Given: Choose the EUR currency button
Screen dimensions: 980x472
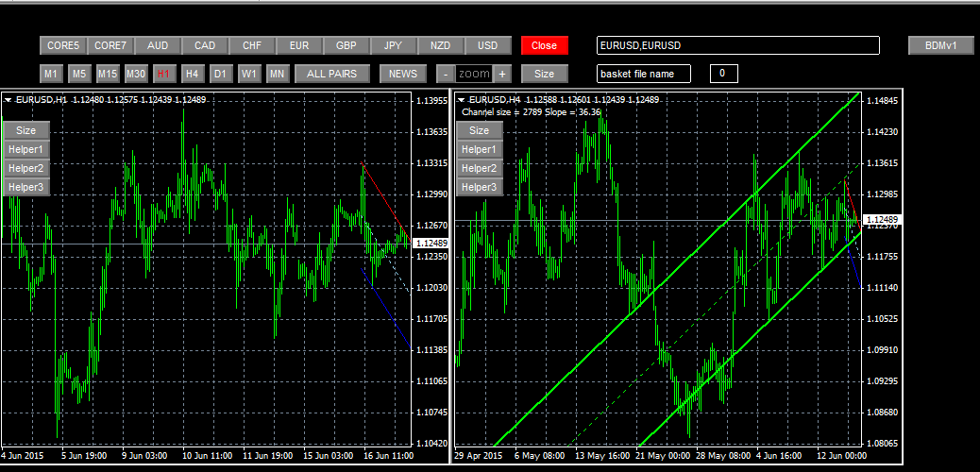Looking at the screenshot, I should 299,45.
